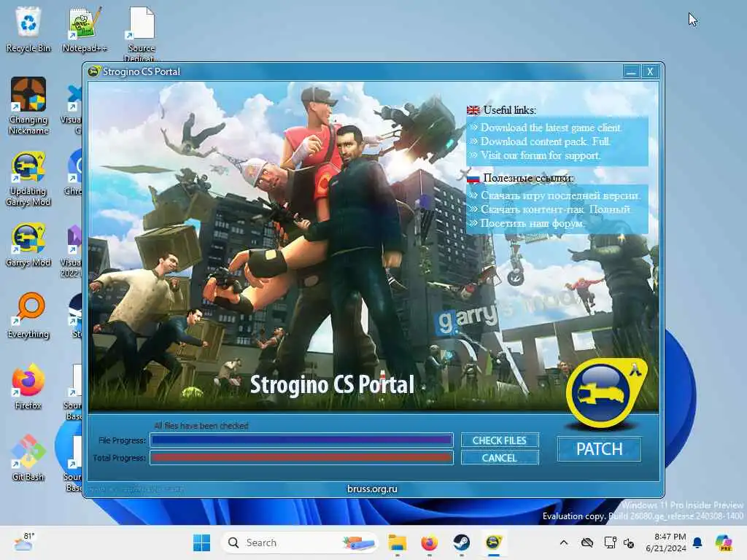Open the weather widget showing 81°
The height and width of the screenshot is (560, 747).
24,542
